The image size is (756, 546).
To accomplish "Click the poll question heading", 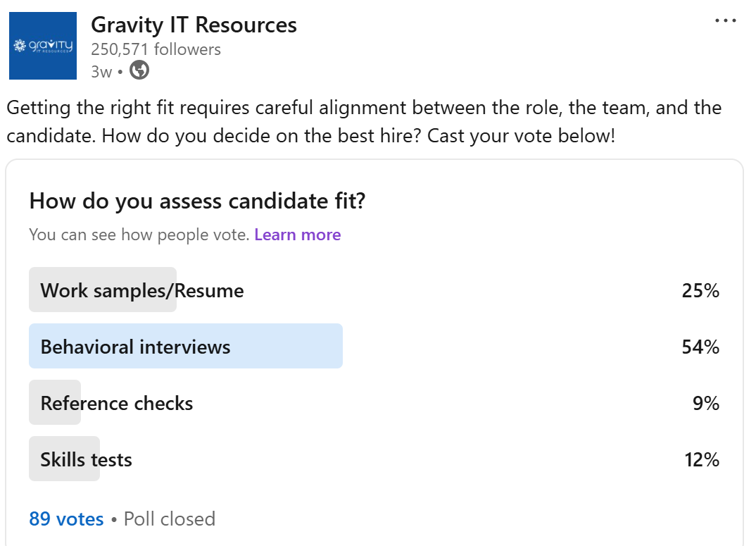I will pos(198,201).
